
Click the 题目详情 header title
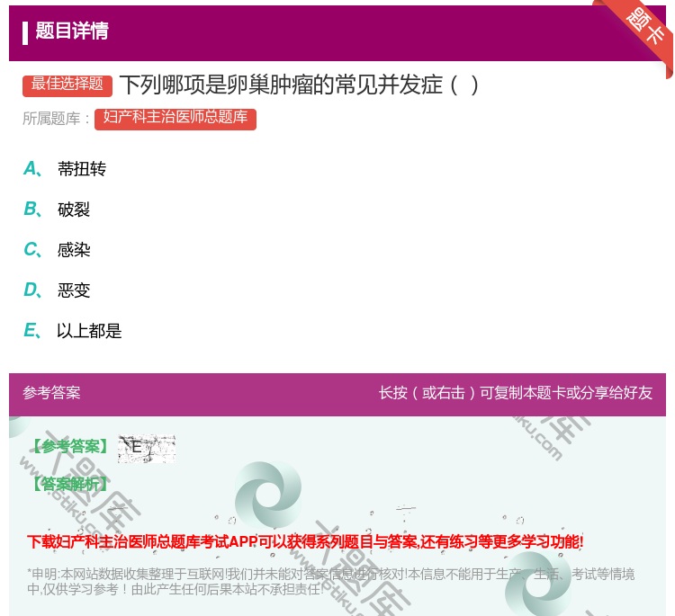coord(72,31)
